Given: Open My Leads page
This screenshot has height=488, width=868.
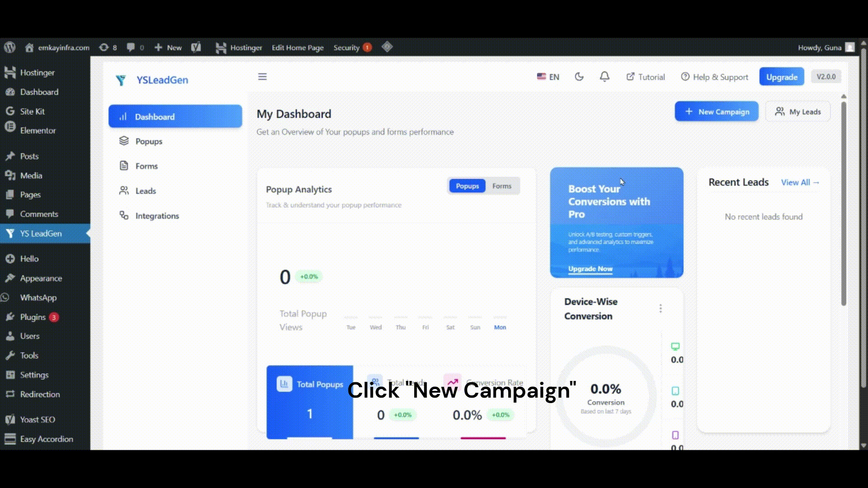Looking at the screenshot, I should coord(798,112).
